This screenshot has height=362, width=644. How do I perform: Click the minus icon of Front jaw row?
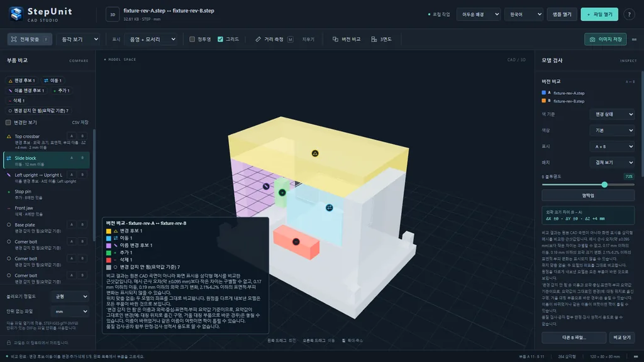(x=9, y=209)
